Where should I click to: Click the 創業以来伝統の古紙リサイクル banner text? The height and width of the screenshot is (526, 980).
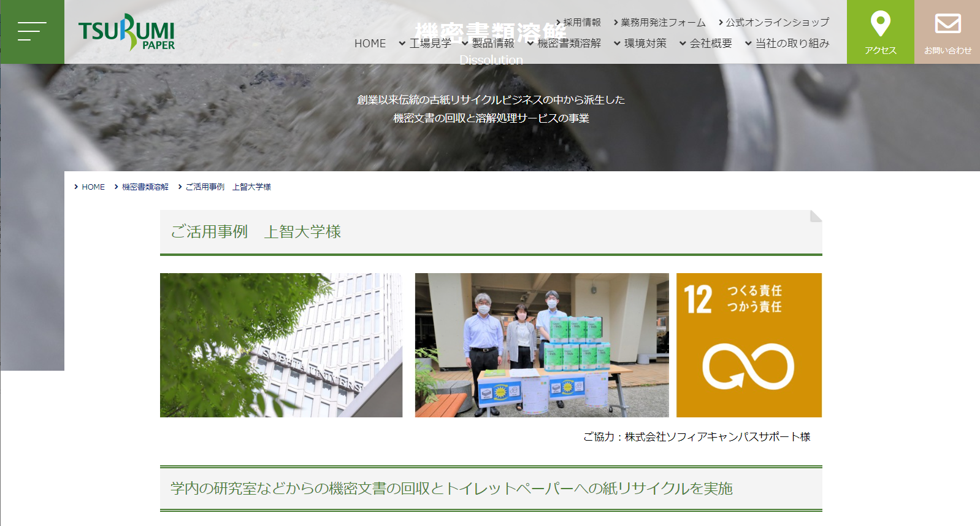[491, 99]
